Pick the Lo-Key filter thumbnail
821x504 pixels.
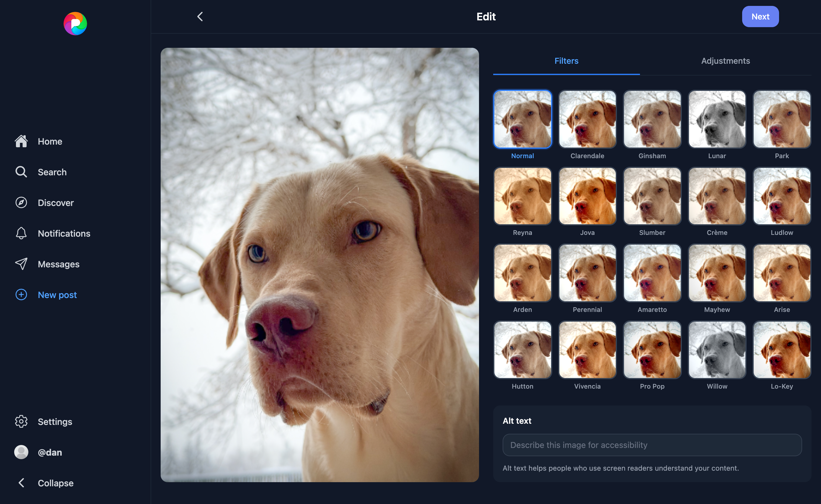point(782,350)
